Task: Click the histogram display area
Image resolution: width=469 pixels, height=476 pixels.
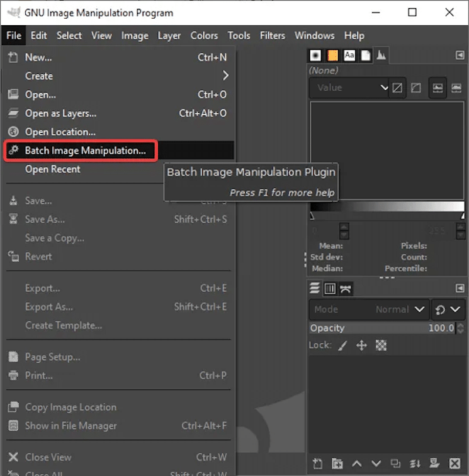Action: tap(387, 150)
